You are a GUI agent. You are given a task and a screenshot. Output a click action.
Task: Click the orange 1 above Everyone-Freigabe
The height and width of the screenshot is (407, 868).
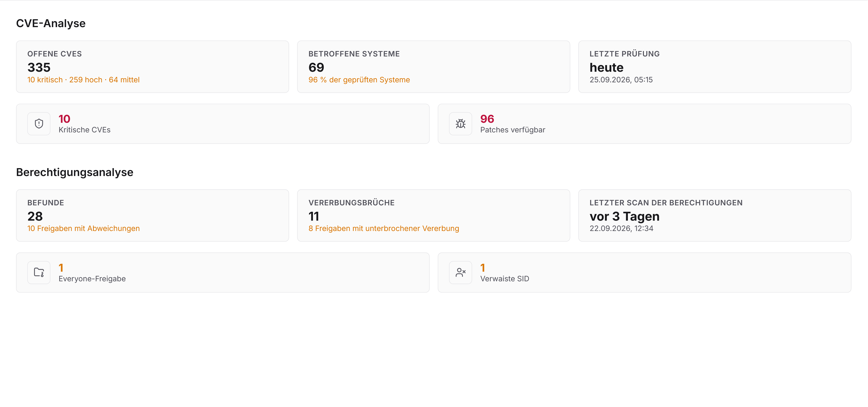(61, 268)
